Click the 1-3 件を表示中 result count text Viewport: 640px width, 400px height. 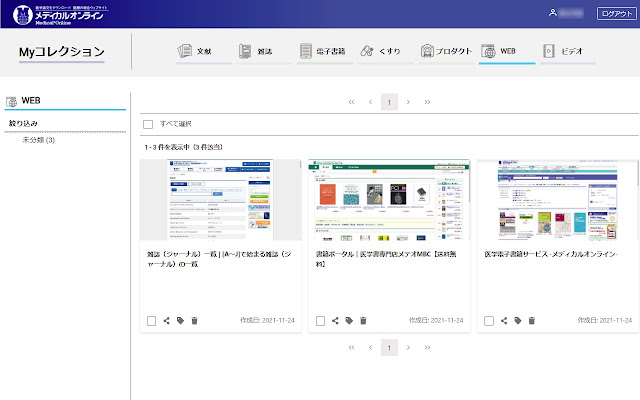[184, 147]
